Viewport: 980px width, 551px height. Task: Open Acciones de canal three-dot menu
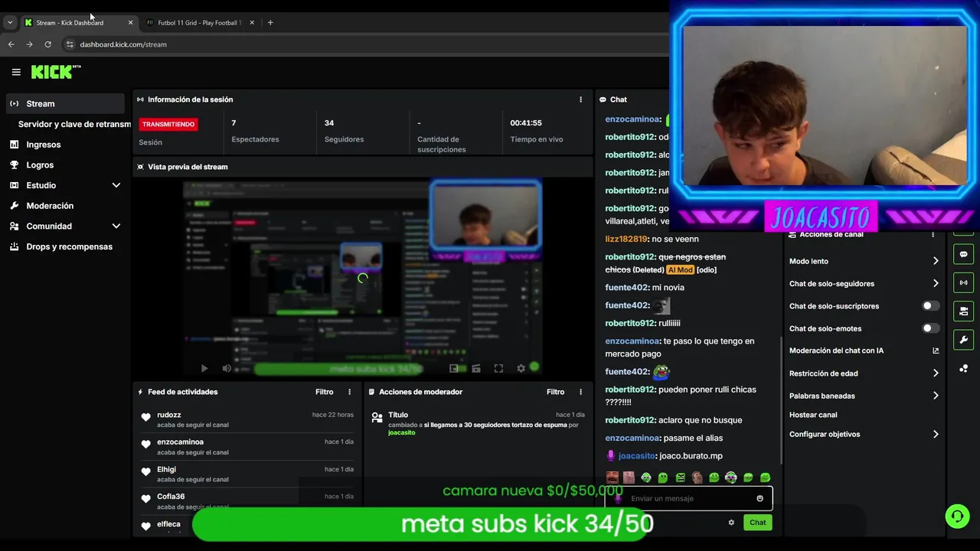tap(933, 234)
